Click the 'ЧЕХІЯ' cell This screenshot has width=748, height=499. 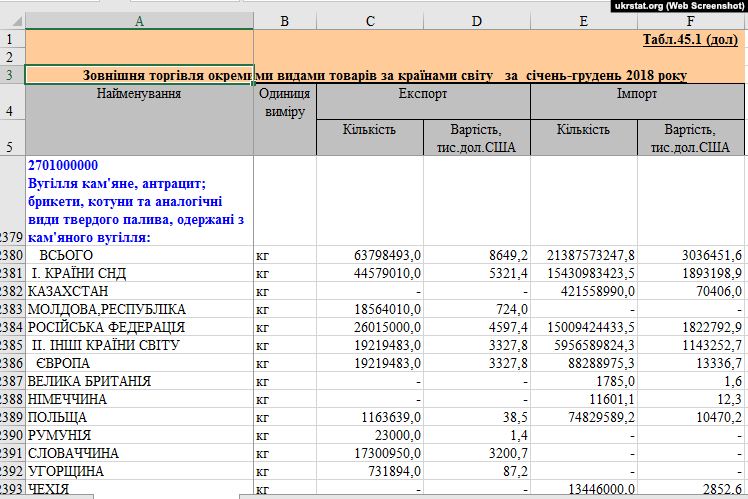point(139,489)
